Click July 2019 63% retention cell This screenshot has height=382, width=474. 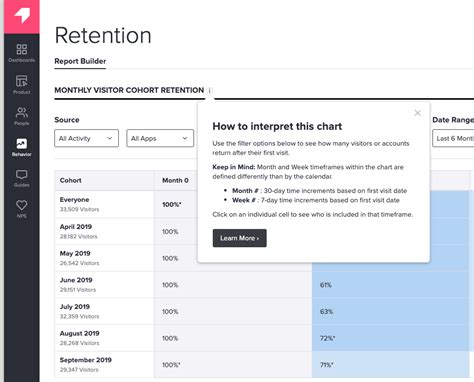(390, 311)
